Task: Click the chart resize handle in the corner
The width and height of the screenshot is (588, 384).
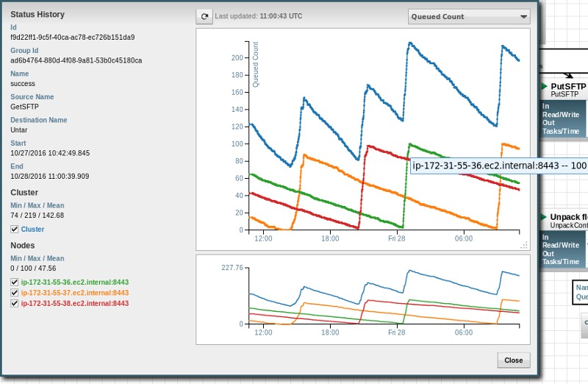Action: click(x=524, y=244)
